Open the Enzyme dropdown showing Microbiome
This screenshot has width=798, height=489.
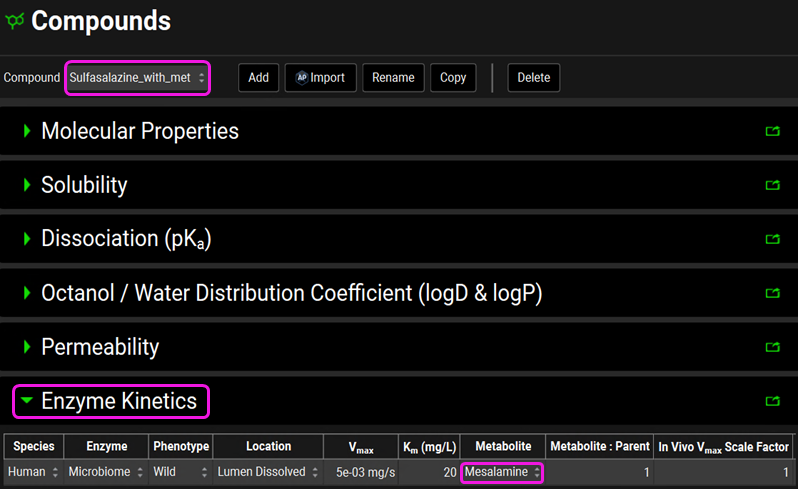click(x=105, y=472)
